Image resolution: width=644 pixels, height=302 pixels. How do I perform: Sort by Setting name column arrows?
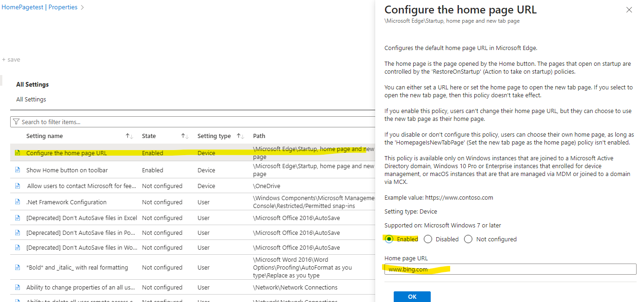pos(129,136)
